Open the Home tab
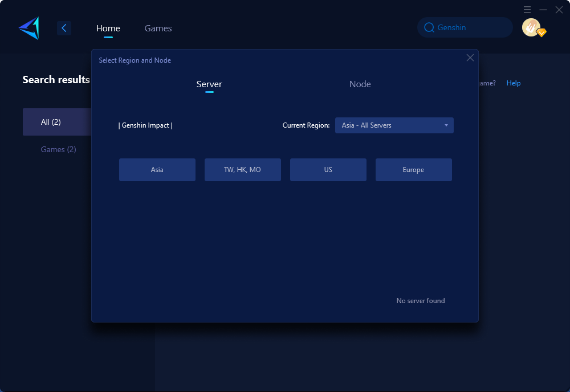 click(108, 28)
